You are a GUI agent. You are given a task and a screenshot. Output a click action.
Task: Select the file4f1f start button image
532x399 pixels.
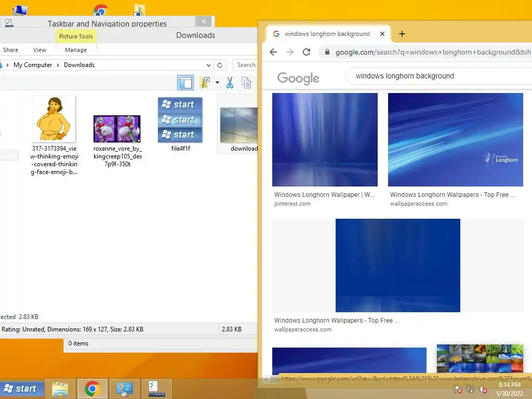pos(180,124)
